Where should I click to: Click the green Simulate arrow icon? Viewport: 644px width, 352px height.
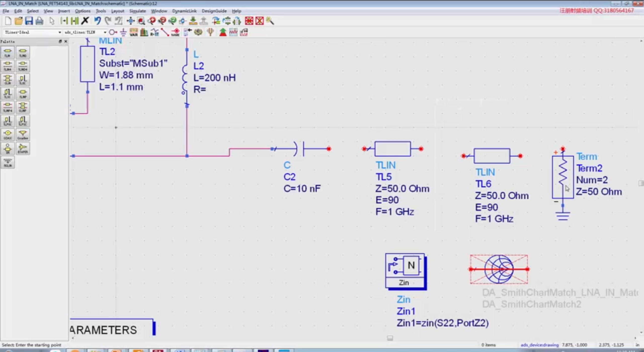(223, 32)
